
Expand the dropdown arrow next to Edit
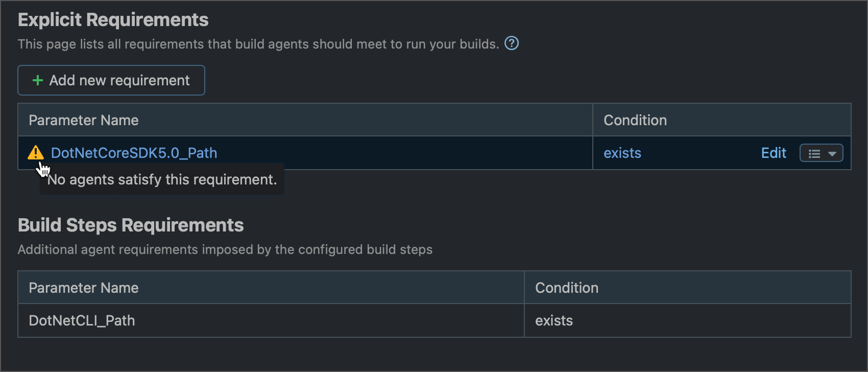pyautogui.click(x=832, y=152)
